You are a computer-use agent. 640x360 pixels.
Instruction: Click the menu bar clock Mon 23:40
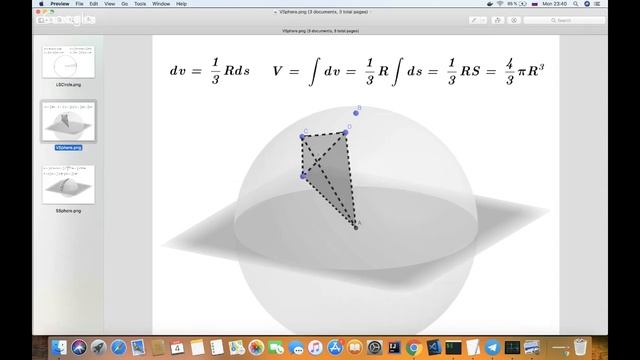point(554,4)
